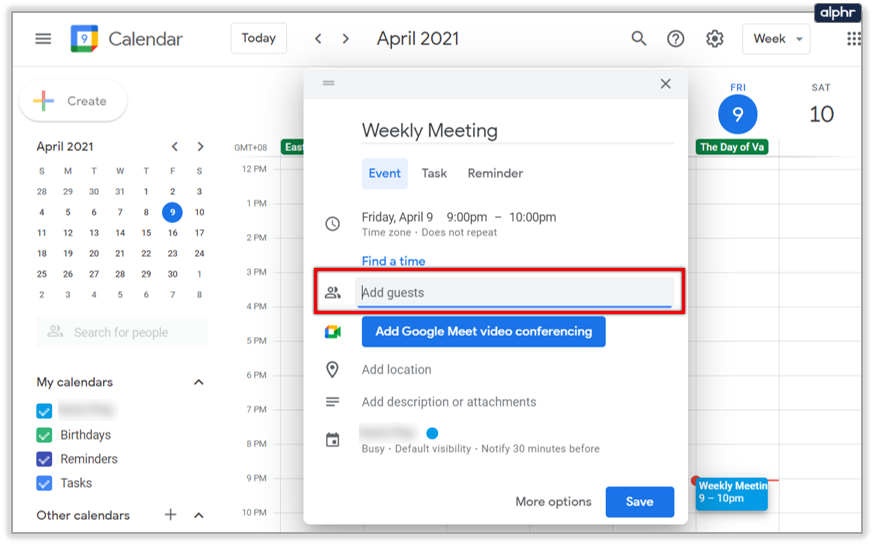Collapse the My calendars section
The width and height of the screenshot is (874, 545).
pyautogui.click(x=199, y=382)
